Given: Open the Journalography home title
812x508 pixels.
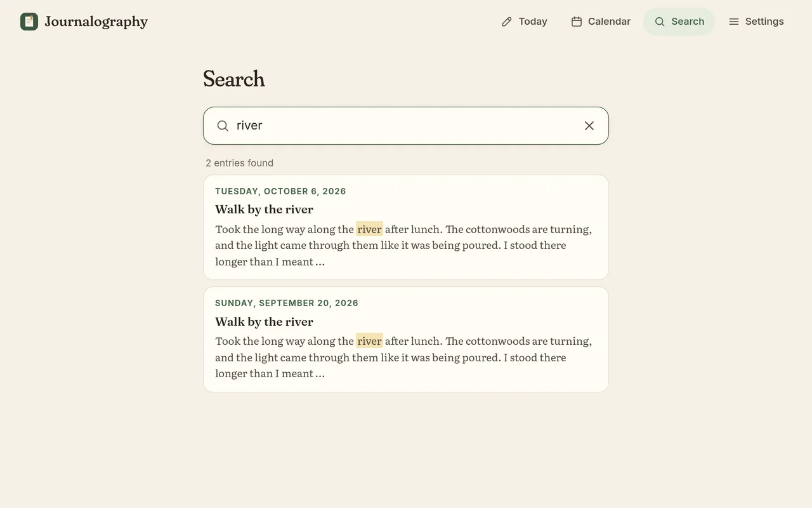Looking at the screenshot, I should point(96,22).
